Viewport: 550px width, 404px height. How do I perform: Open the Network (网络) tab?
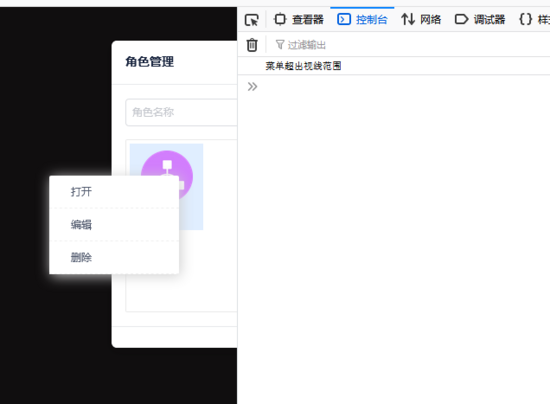pyautogui.click(x=421, y=19)
